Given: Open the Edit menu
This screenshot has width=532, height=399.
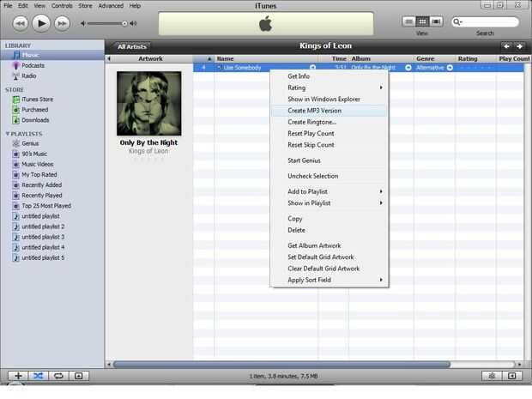Looking at the screenshot, I should [x=22, y=6].
